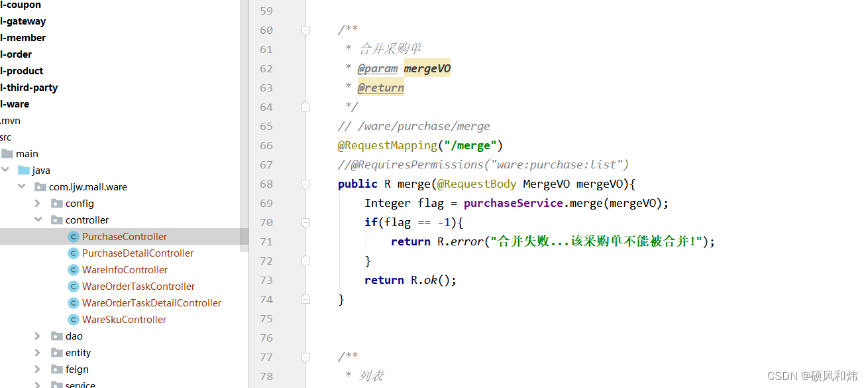Click the dao package icon
This screenshot has height=388, width=868.
coord(57,336)
